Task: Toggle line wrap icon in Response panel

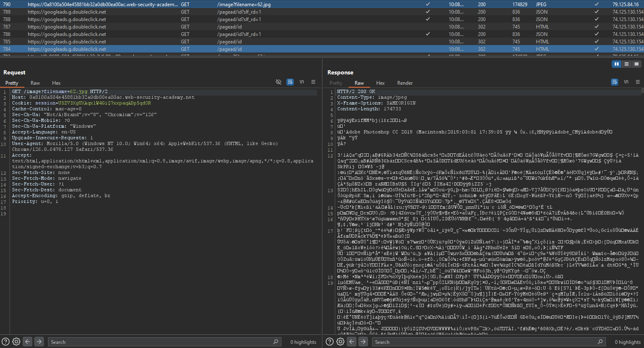Action: click(615, 82)
